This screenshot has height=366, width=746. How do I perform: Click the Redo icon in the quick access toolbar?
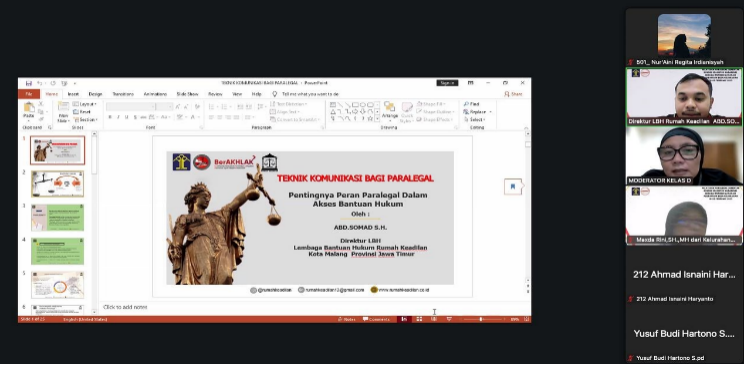coord(53,83)
